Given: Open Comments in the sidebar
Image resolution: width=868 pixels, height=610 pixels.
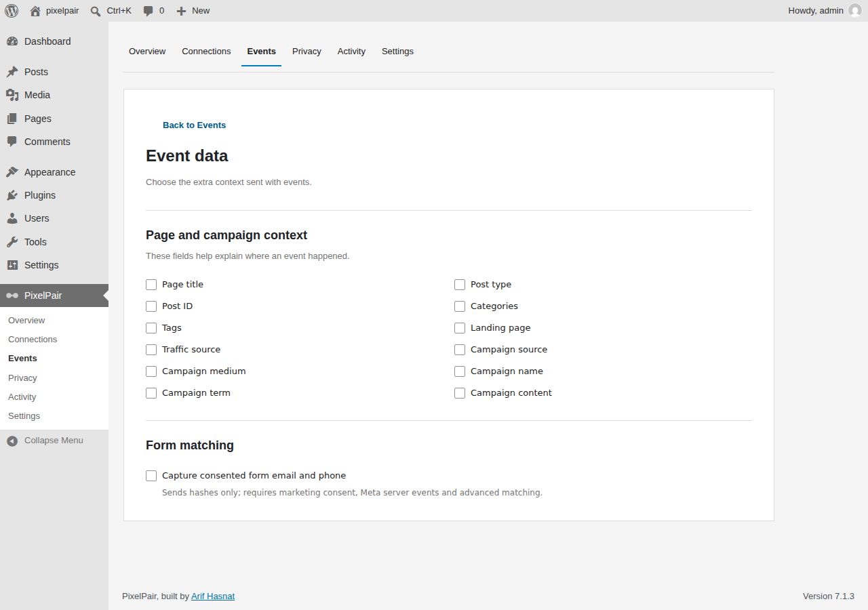Looking at the screenshot, I should click(x=54, y=142).
